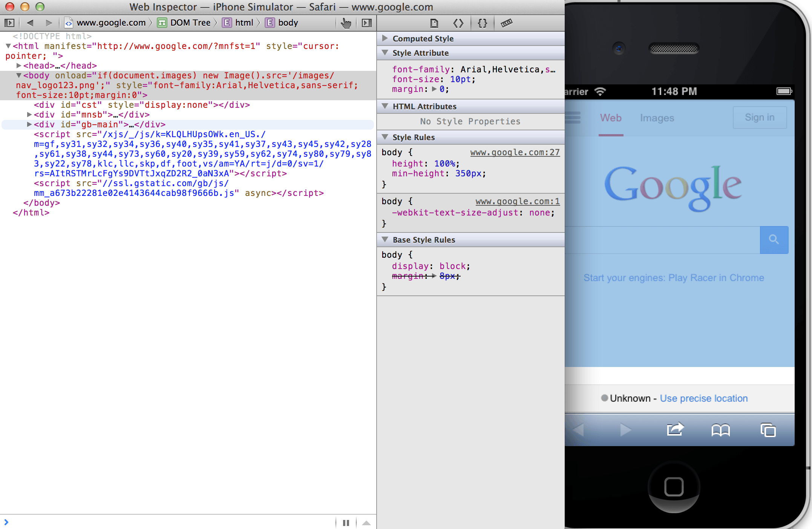The height and width of the screenshot is (529, 812).
Task: Select the DOCTYPE html line
Action: (x=52, y=36)
